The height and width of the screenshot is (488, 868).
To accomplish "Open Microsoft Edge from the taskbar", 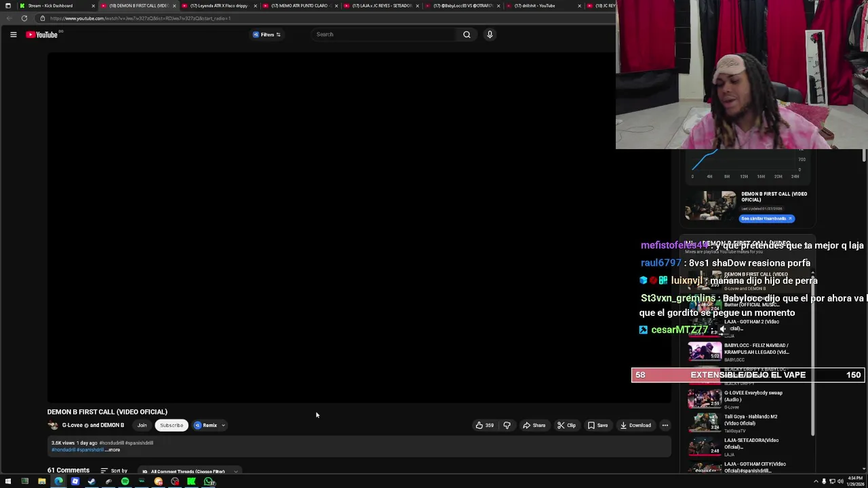I will pos(58,482).
